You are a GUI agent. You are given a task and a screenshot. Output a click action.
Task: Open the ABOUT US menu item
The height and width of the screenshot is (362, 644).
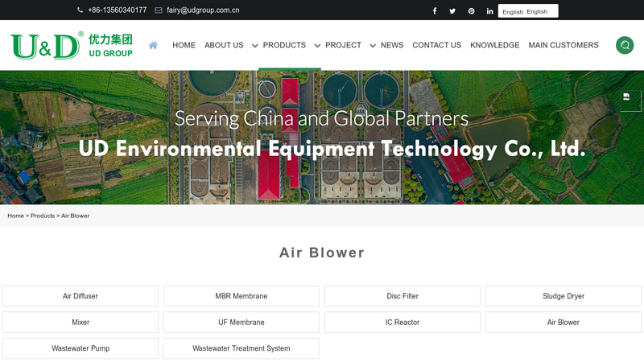(224, 45)
